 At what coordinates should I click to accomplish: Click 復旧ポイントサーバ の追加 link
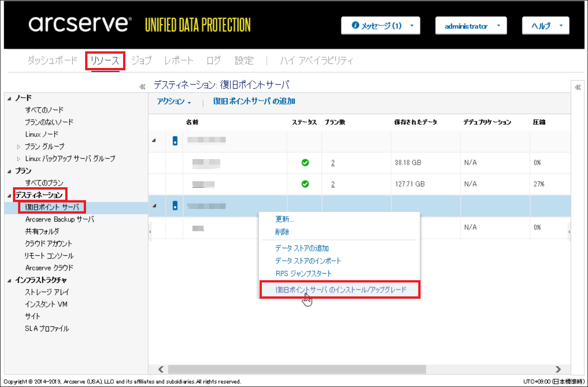click(254, 101)
